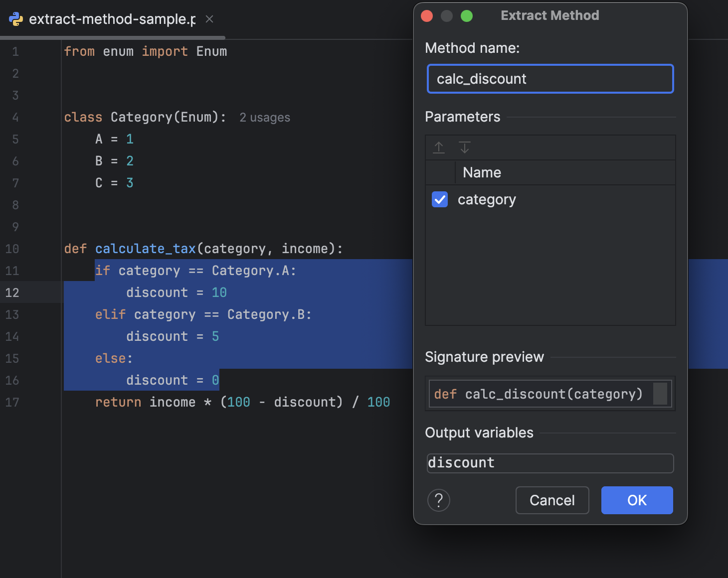Confirm the extraction with the OK button
Image resolution: width=728 pixels, height=578 pixels.
tap(637, 500)
